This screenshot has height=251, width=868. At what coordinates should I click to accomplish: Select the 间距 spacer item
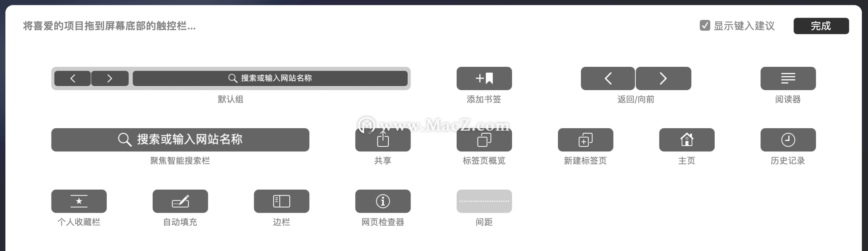[x=484, y=201]
